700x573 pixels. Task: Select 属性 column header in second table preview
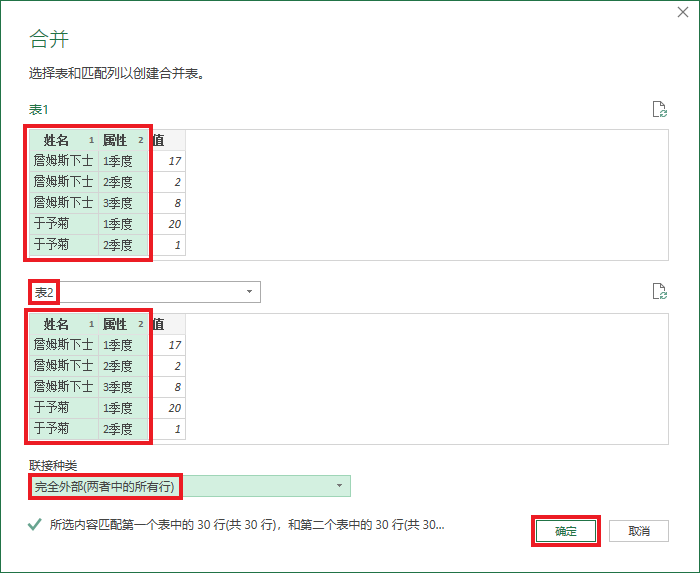123,324
